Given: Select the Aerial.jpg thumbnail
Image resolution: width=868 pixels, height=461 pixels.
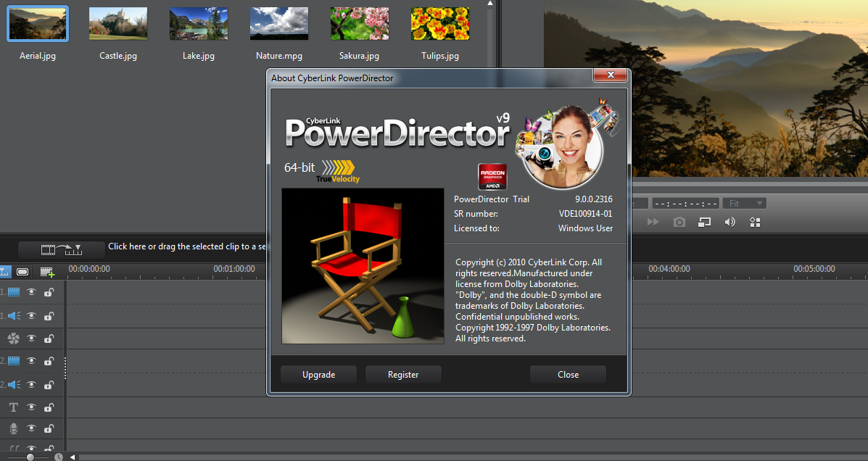Looking at the screenshot, I should point(38,24).
